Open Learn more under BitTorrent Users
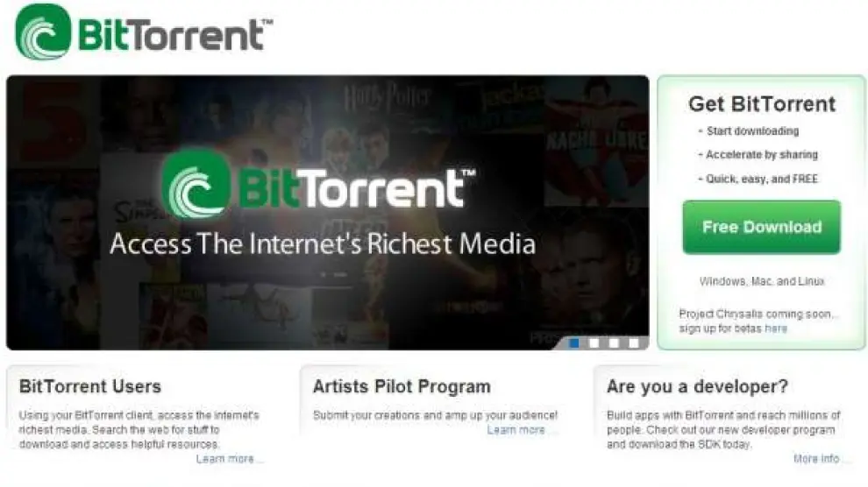Screen dimensions: 868x487 click(x=224, y=459)
